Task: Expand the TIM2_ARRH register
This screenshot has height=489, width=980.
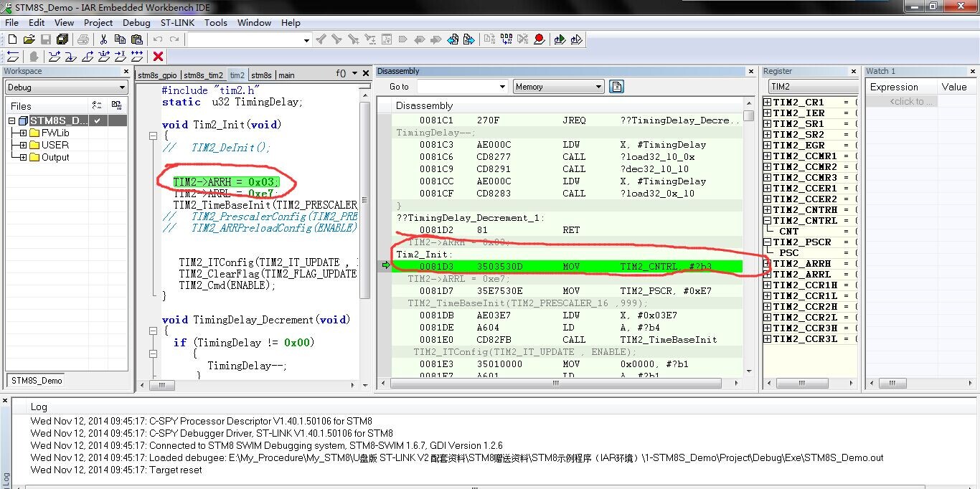Action: point(768,264)
